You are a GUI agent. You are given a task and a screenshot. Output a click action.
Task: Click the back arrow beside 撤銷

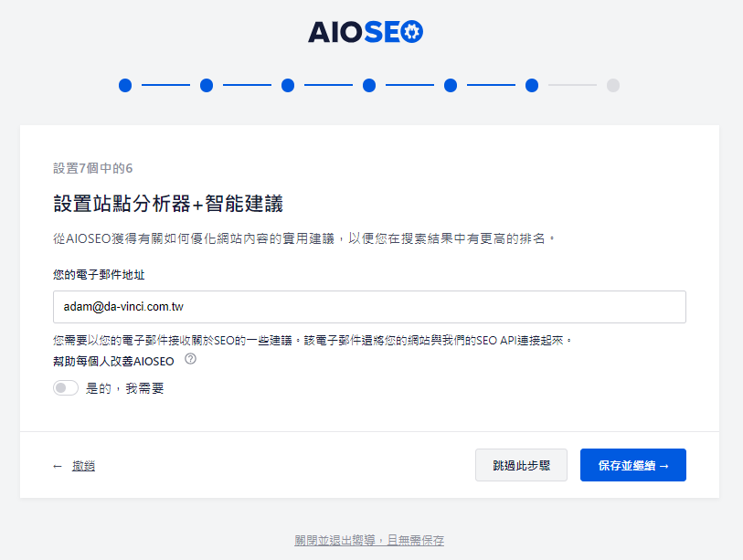click(58, 467)
